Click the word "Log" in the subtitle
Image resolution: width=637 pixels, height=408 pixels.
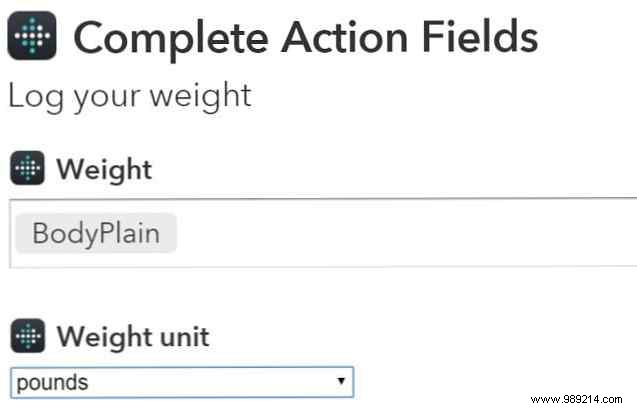tap(32, 96)
